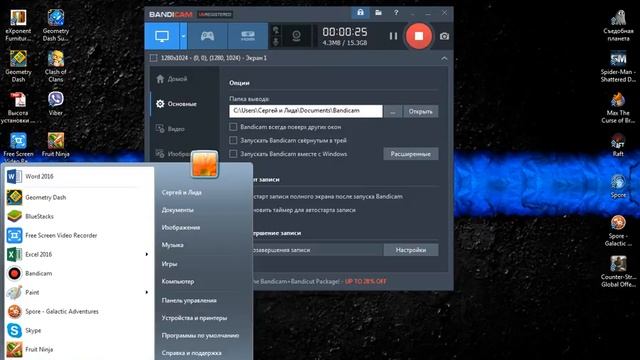Expand Paint recent files arrow
640x360 pixels.
[147, 292]
